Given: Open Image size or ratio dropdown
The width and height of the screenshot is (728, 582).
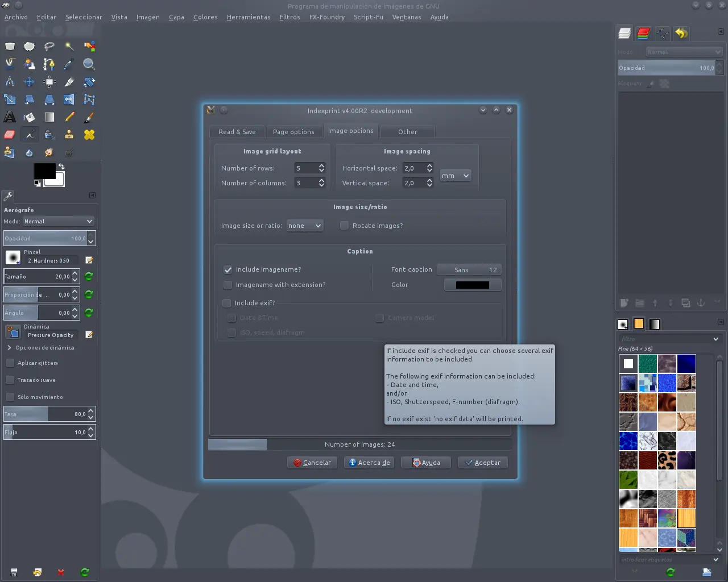Looking at the screenshot, I should tap(305, 226).
